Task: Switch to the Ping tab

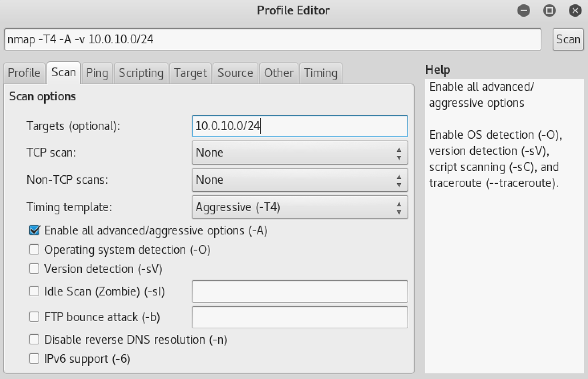Action: click(x=97, y=73)
